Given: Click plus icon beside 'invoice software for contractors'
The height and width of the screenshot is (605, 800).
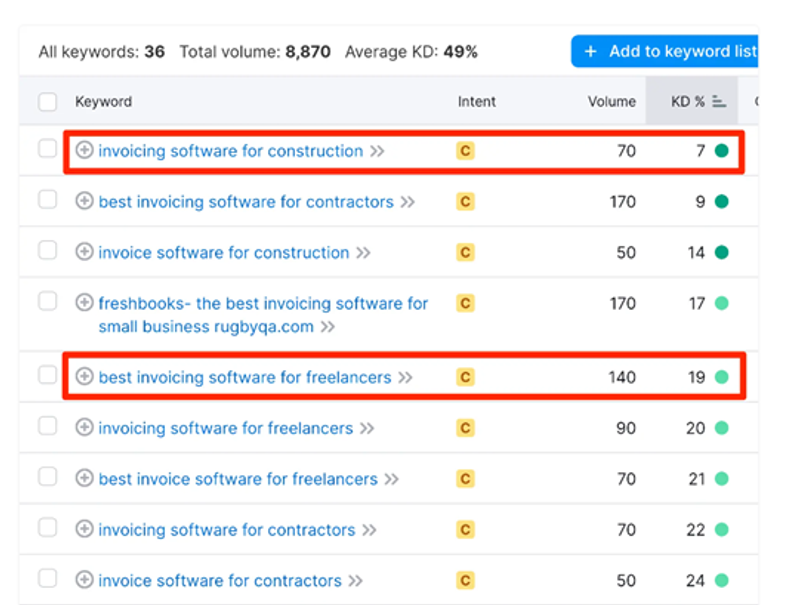Looking at the screenshot, I should pos(84,580).
